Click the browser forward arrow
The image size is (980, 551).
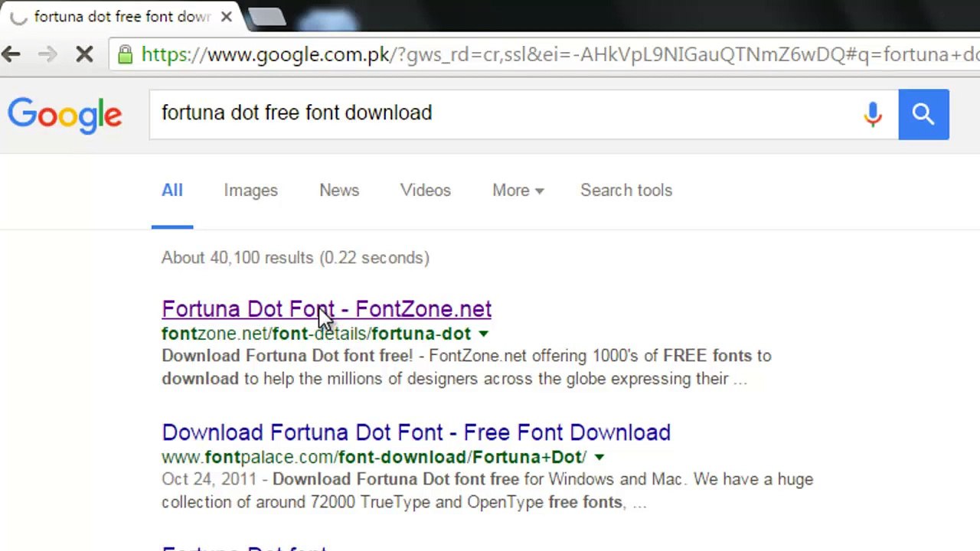47,54
